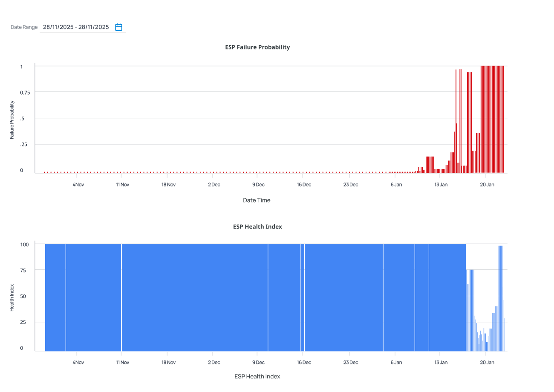Viewport: 554px width, 392px height.
Task: Click 11 Nov label on health index chart
Action: [123, 363]
